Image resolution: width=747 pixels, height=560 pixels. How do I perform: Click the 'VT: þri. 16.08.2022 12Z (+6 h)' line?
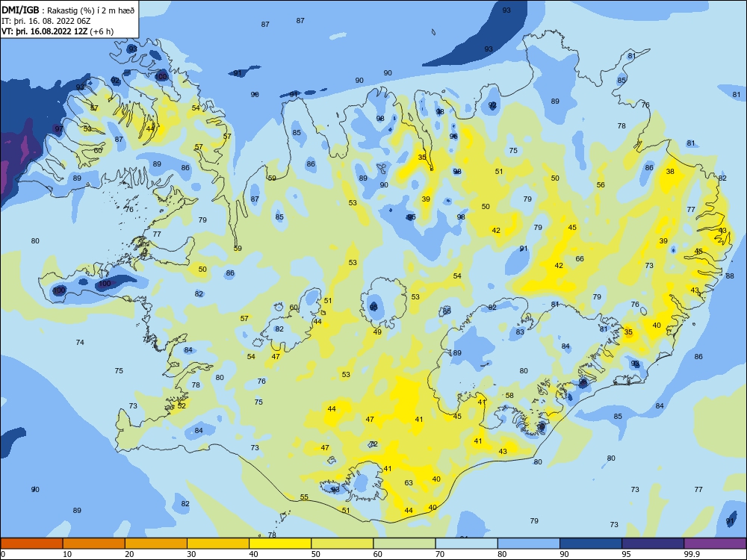pos(58,31)
